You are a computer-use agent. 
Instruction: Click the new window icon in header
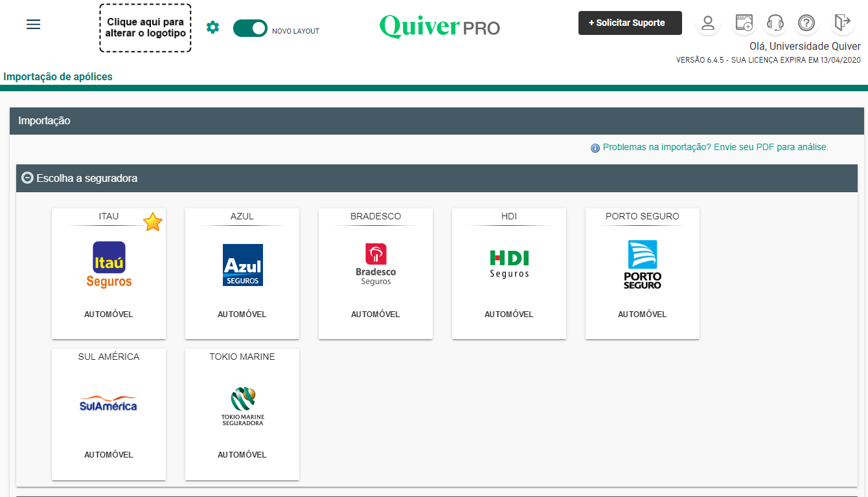click(x=744, y=23)
